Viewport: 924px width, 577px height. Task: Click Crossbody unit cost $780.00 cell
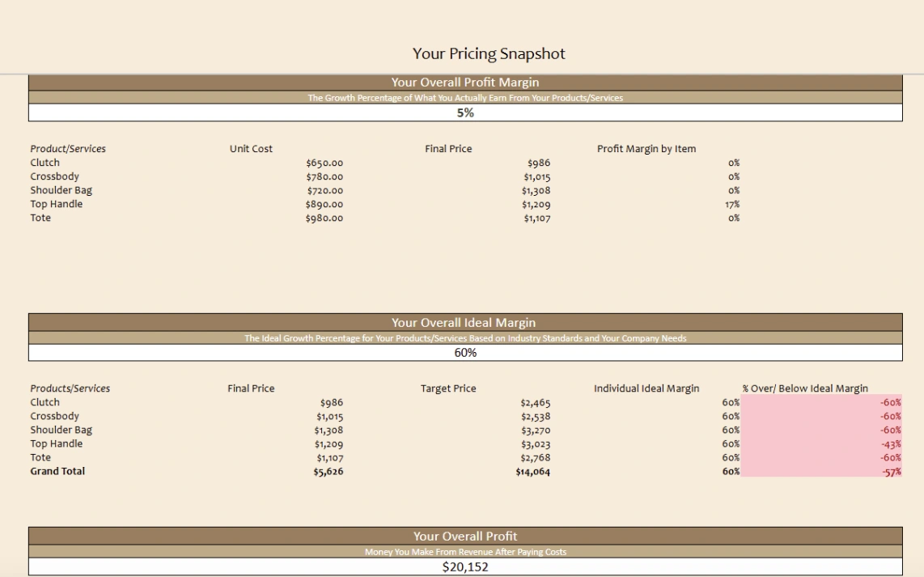[x=324, y=177]
